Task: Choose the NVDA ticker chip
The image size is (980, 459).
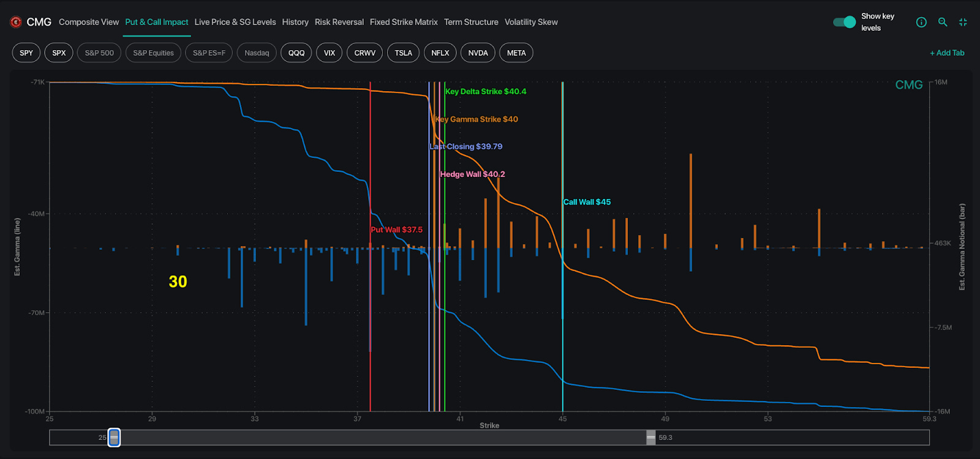Action: point(478,53)
